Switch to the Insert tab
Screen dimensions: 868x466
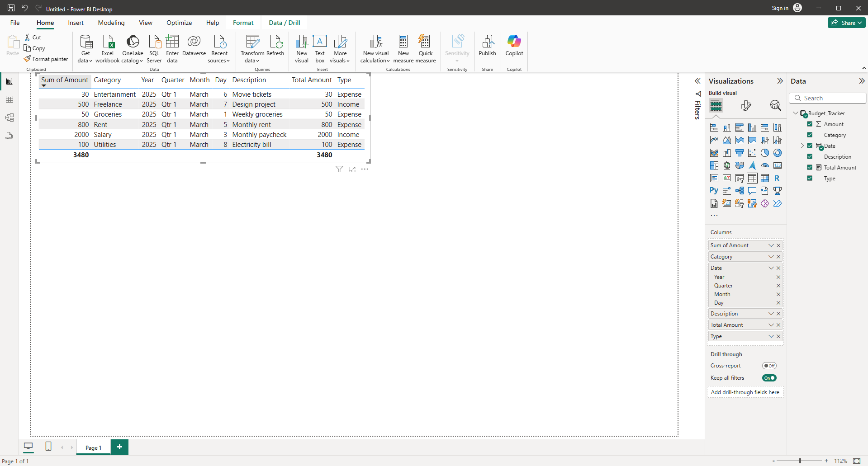point(76,23)
